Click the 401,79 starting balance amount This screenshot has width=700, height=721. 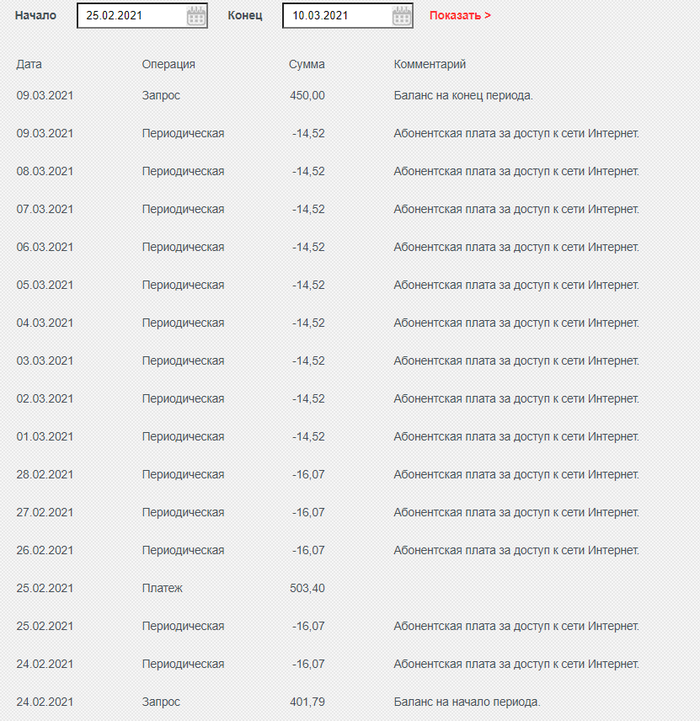point(307,702)
